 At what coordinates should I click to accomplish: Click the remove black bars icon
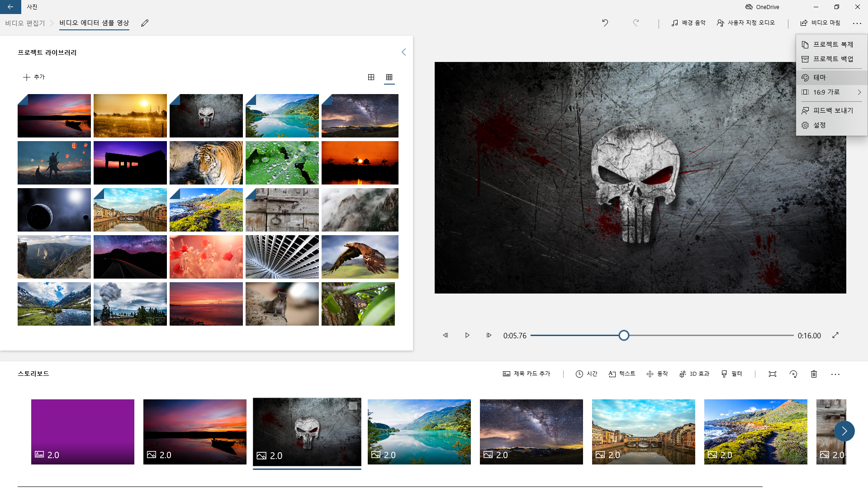tap(773, 374)
